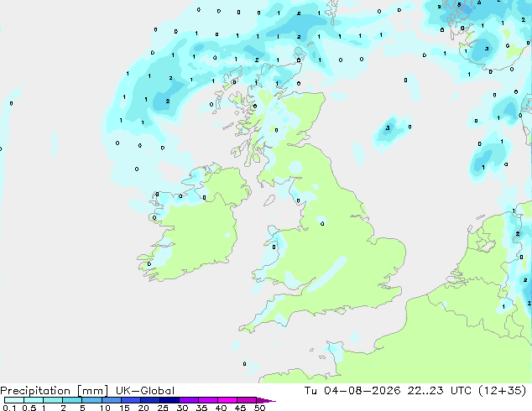
Task: Select the 40–45 mm magenta legend swatch
Action: pyautogui.click(x=227, y=400)
